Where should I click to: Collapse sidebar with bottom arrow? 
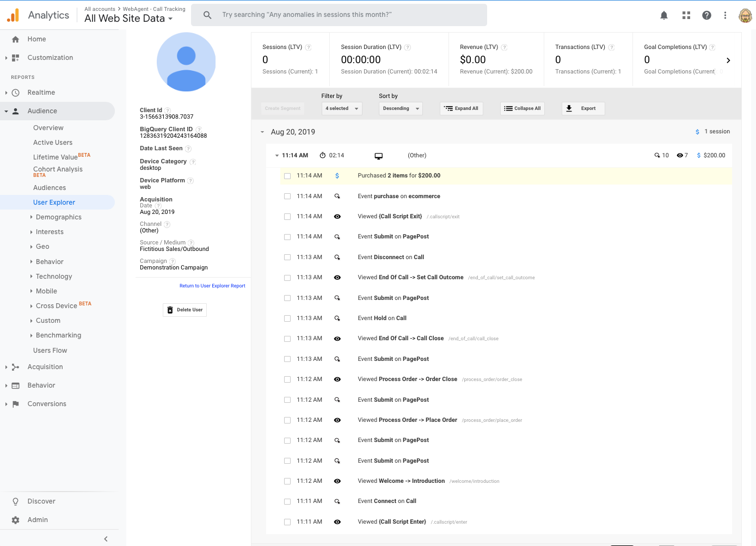(106, 539)
